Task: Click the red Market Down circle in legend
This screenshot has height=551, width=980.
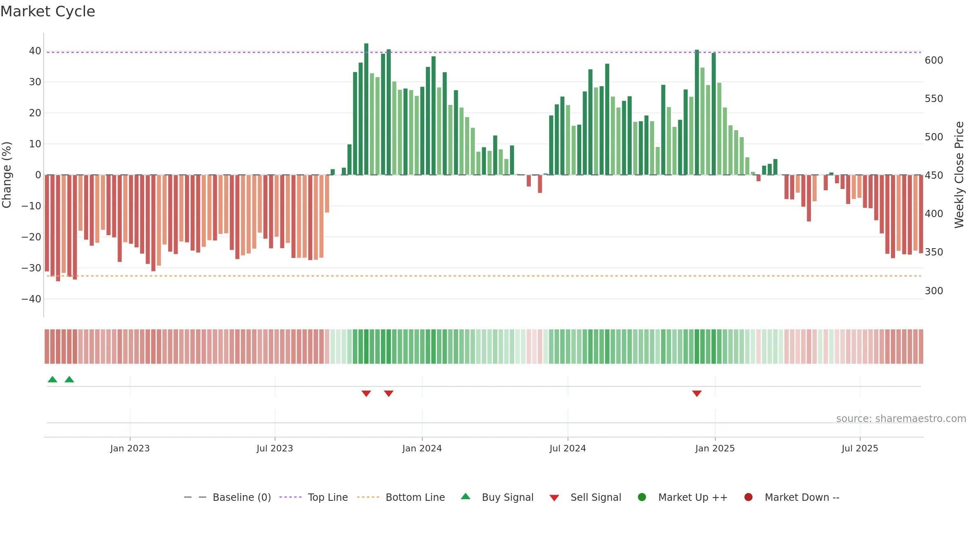Action: pyautogui.click(x=748, y=497)
